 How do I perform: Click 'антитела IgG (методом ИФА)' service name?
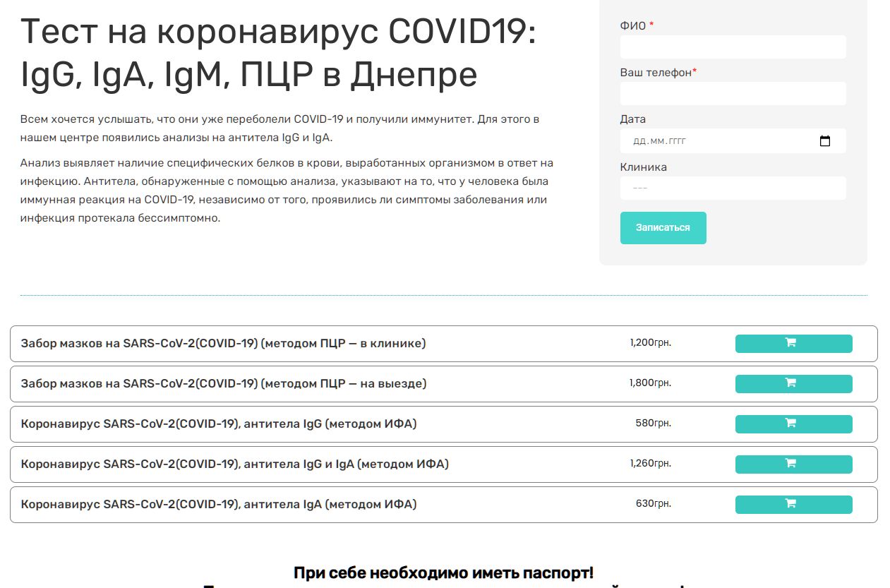(x=219, y=424)
